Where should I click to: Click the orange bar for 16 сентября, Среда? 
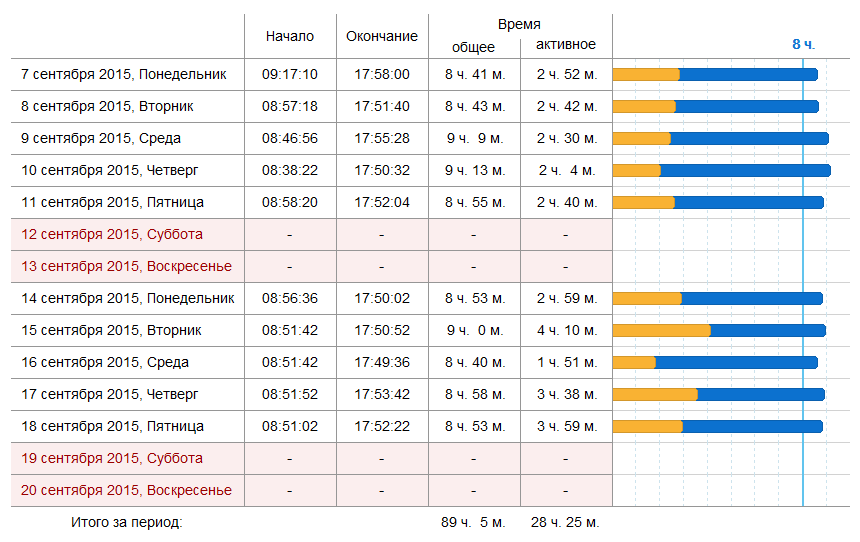click(x=634, y=362)
